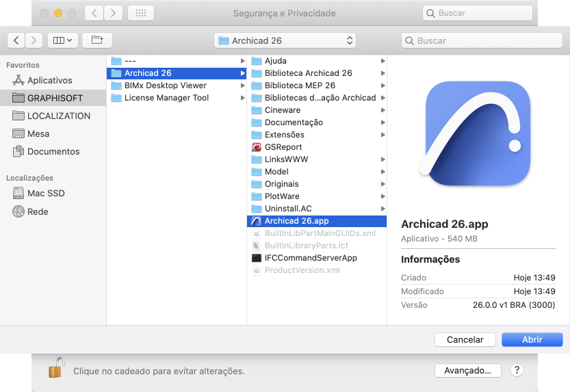
Task: Click the Archicad 26.app file icon
Action: click(x=257, y=221)
